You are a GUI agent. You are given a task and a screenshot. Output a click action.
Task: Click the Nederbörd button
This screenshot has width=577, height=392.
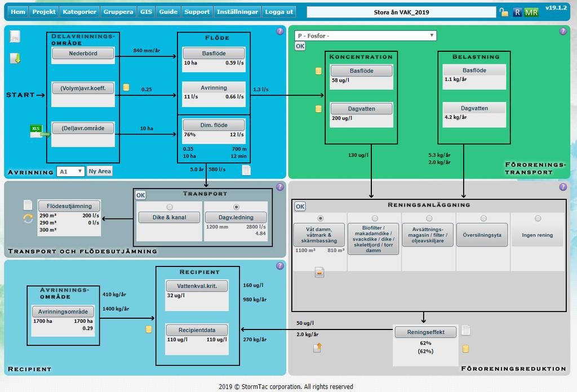click(83, 54)
